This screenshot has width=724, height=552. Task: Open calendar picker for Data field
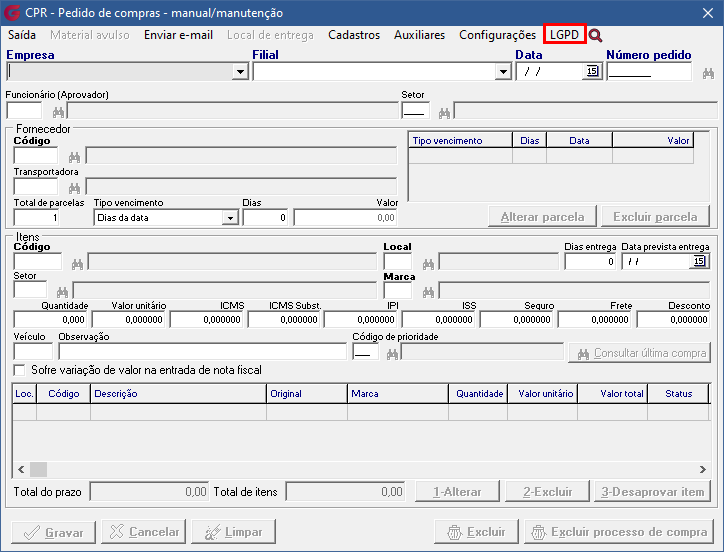pos(592,71)
